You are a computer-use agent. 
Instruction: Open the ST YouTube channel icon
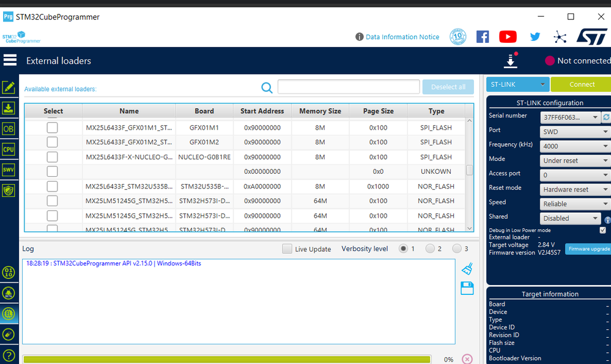[x=508, y=37]
